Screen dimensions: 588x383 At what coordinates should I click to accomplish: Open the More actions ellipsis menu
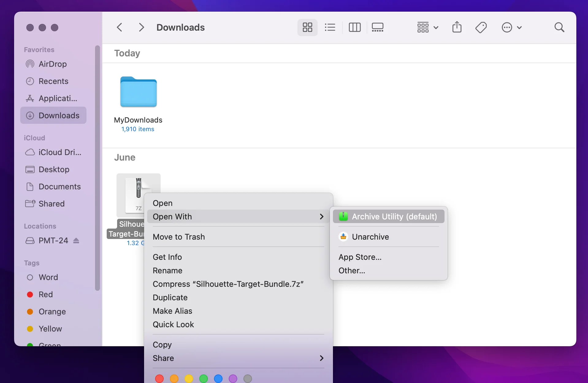point(511,28)
